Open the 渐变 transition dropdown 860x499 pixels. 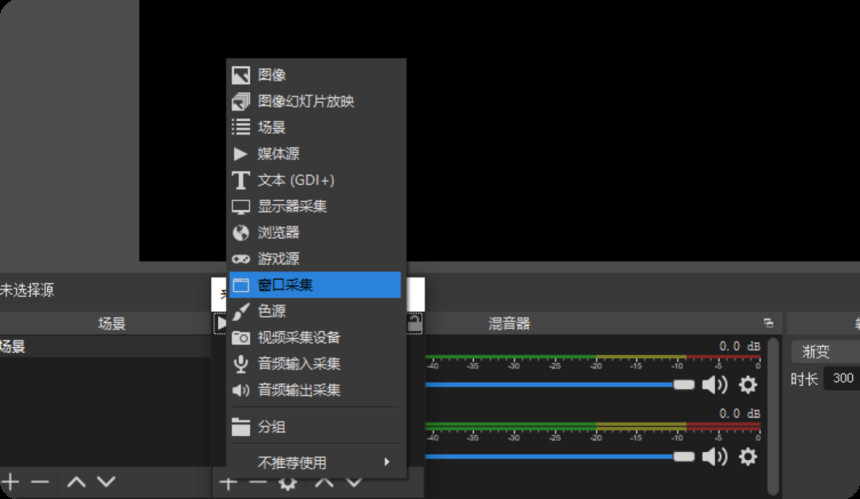(x=825, y=351)
